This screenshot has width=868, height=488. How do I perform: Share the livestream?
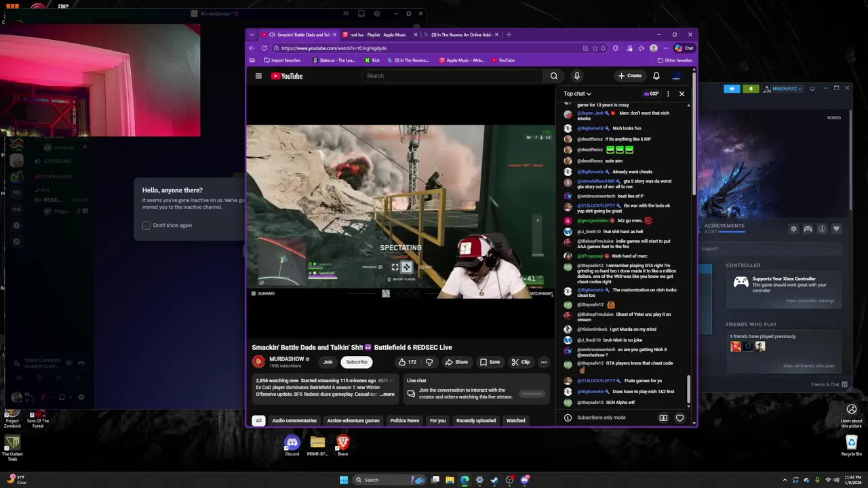click(456, 362)
